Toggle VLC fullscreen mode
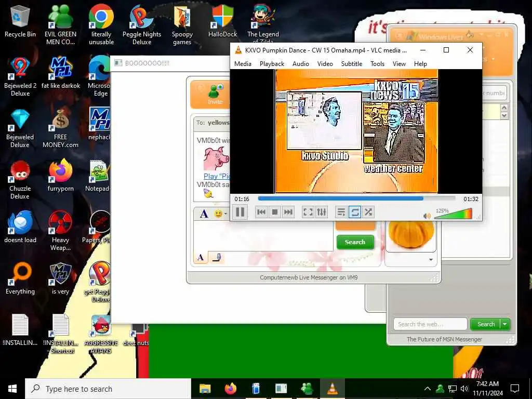Image resolution: width=532 pixels, height=399 pixels. click(308, 212)
